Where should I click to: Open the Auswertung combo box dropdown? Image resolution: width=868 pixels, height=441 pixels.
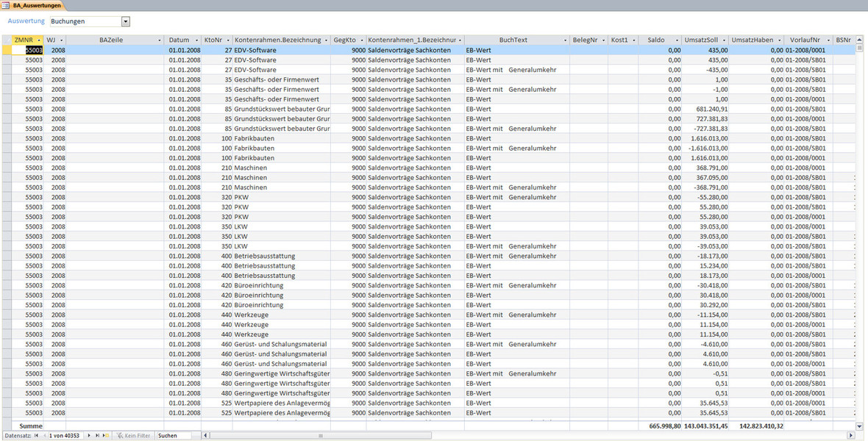pyautogui.click(x=126, y=21)
